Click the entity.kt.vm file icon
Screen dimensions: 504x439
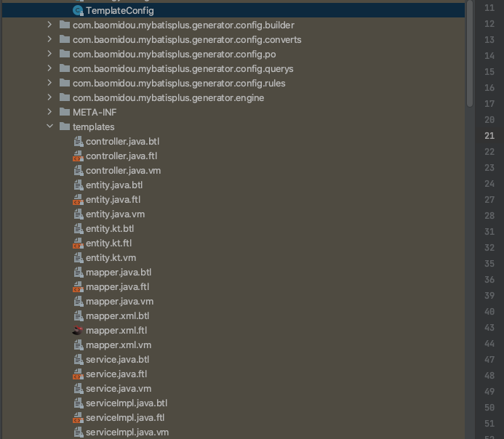tap(79, 258)
